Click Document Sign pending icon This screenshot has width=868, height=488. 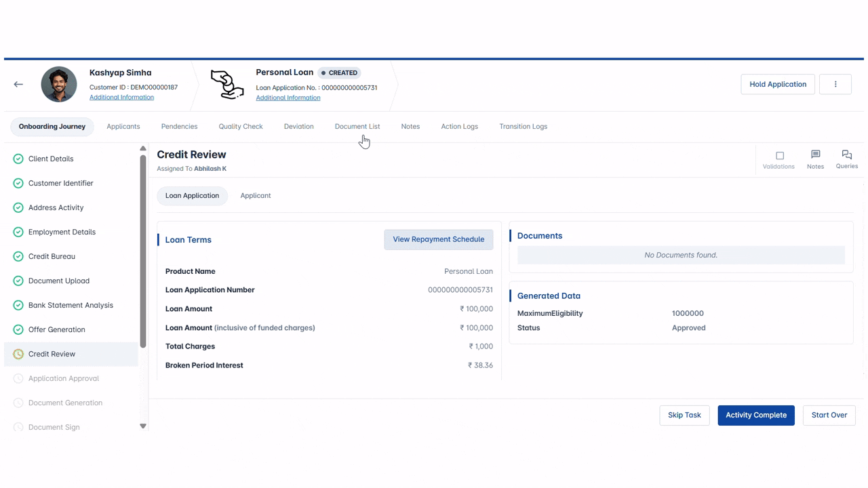click(x=18, y=427)
